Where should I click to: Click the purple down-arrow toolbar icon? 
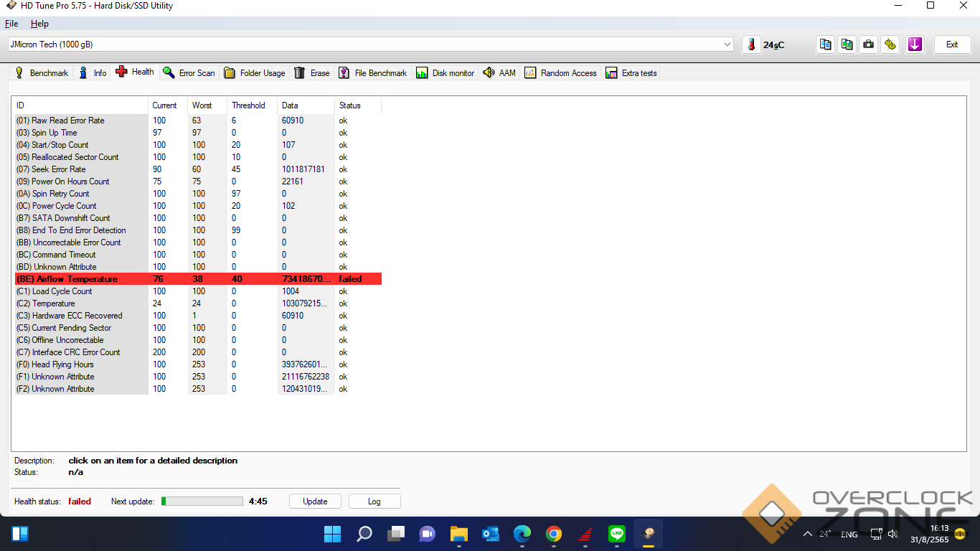click(x=915, y=44)
